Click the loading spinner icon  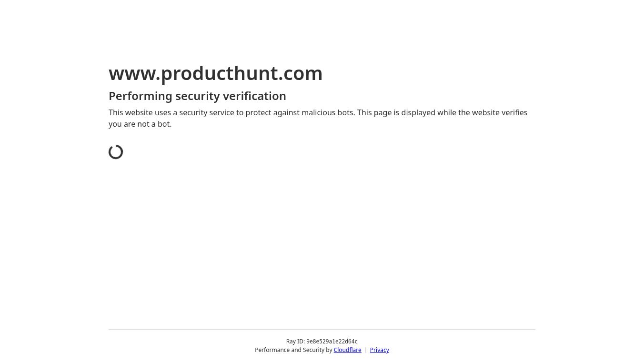click(116, 152)
